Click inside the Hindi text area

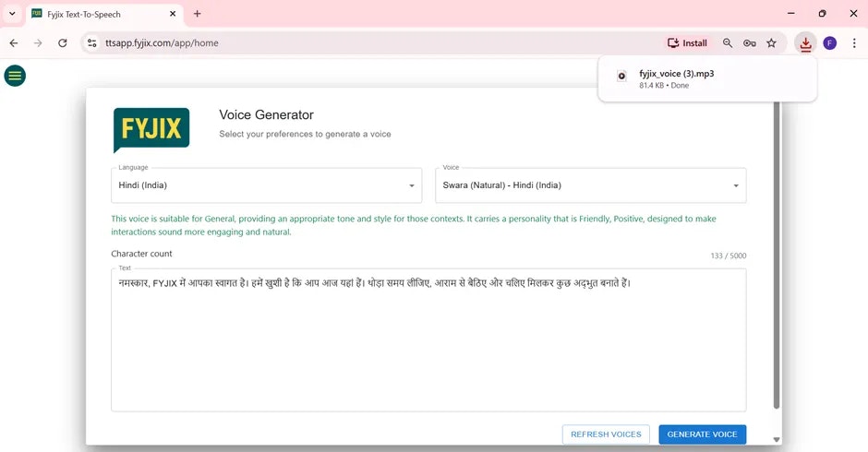coord(428,340)
